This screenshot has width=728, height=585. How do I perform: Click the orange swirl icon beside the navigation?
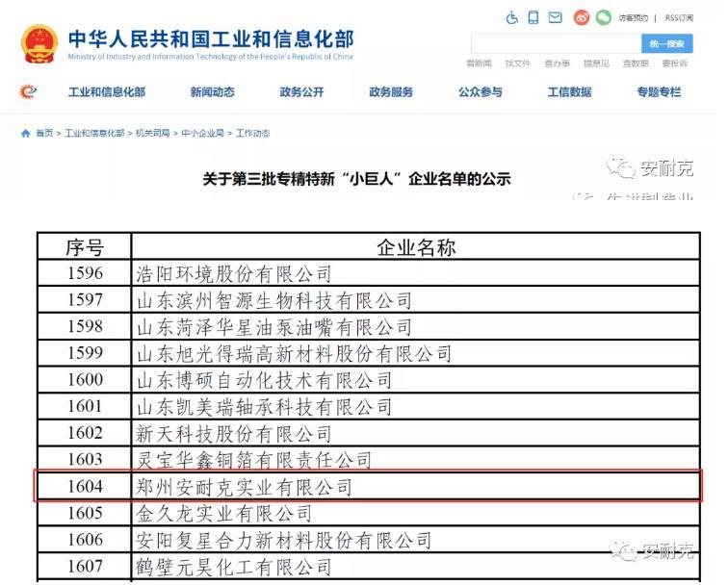tap(28, 91)
